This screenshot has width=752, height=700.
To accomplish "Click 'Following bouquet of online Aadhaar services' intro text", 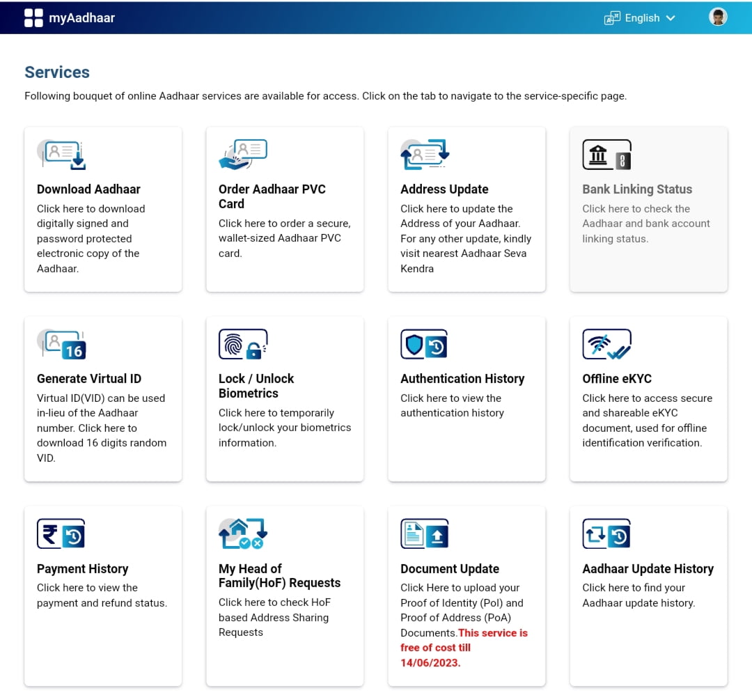I will click(x=326, y=96).
